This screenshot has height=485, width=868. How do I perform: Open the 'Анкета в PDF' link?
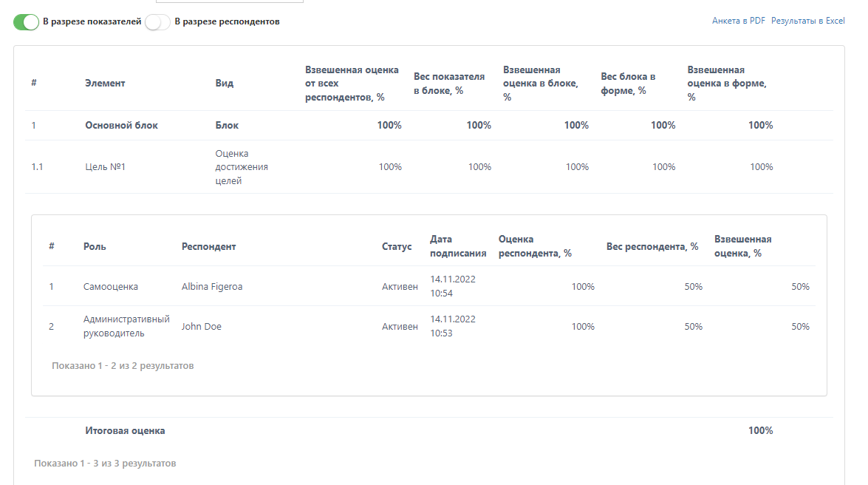pyautogui.click(x=738, y=21)
